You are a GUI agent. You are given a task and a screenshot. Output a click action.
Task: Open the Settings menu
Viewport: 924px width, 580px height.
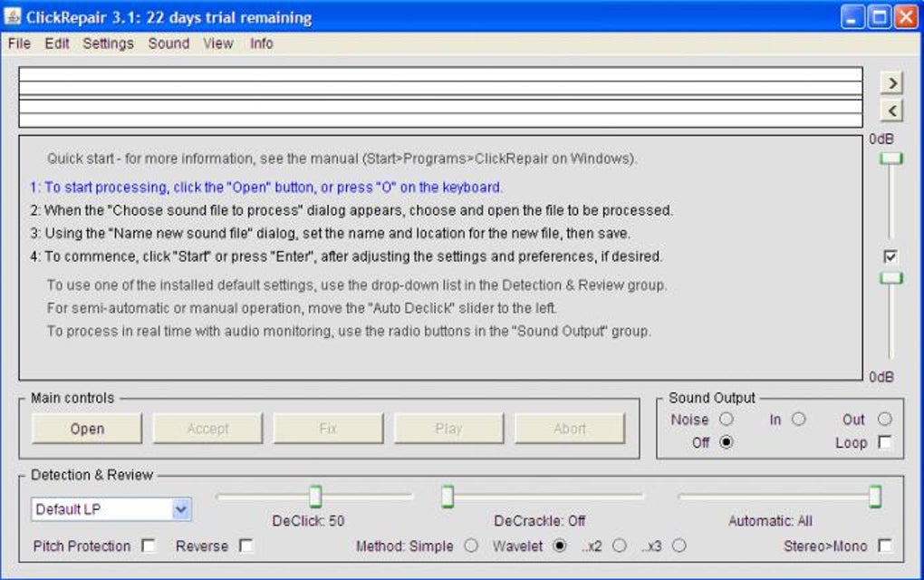click(x=108, y=43)
